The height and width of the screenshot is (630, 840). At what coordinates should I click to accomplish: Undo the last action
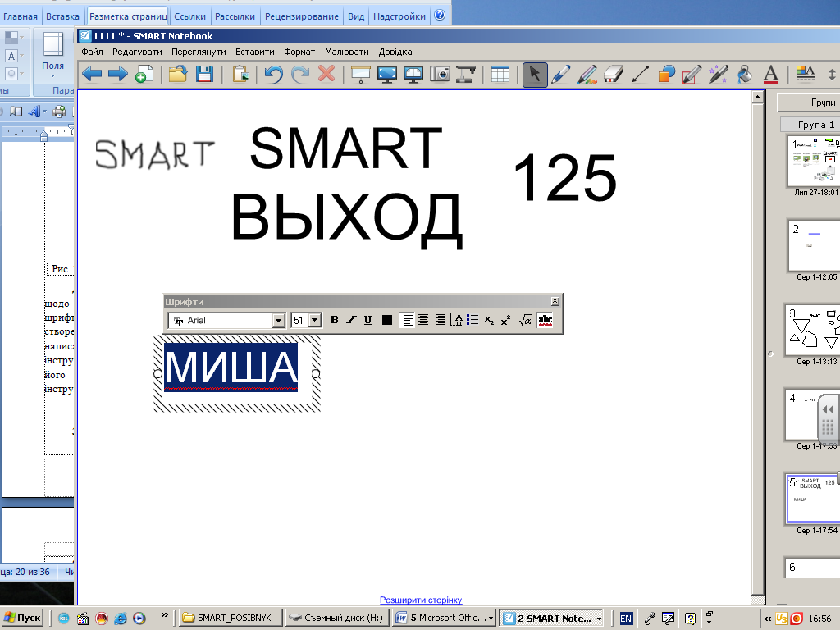[274, 74]
